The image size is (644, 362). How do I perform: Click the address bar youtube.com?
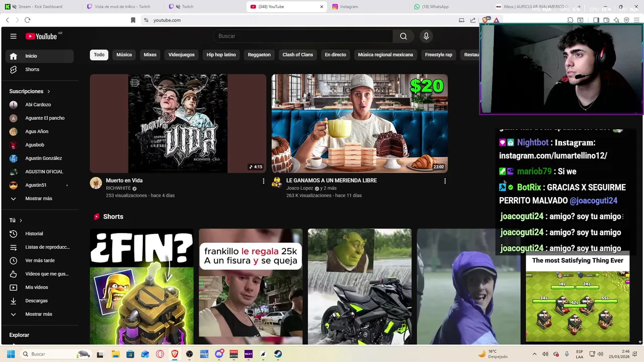click(167, 20)
